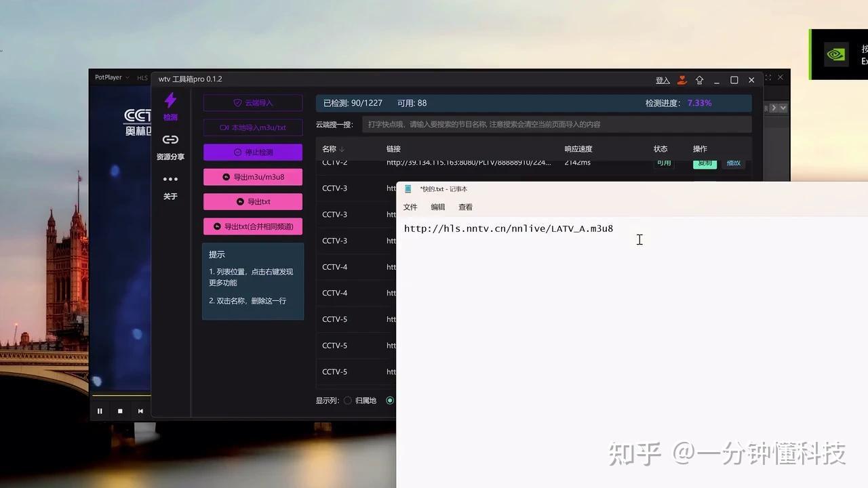Click the upward arrow icon in wtv title bar
The height and width of the screenshot is (488, 868).
click(x=699, y=80)
